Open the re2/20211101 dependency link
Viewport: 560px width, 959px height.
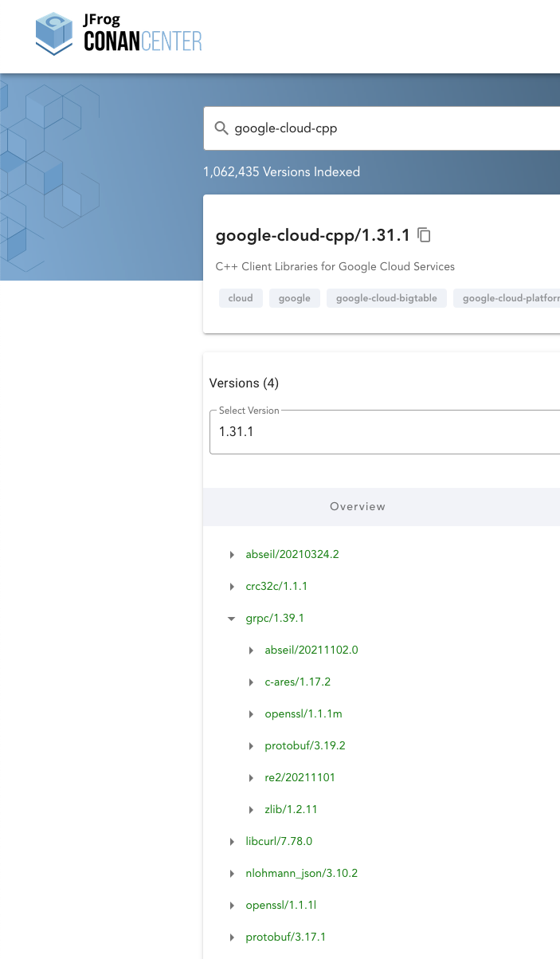click(300, 777)
